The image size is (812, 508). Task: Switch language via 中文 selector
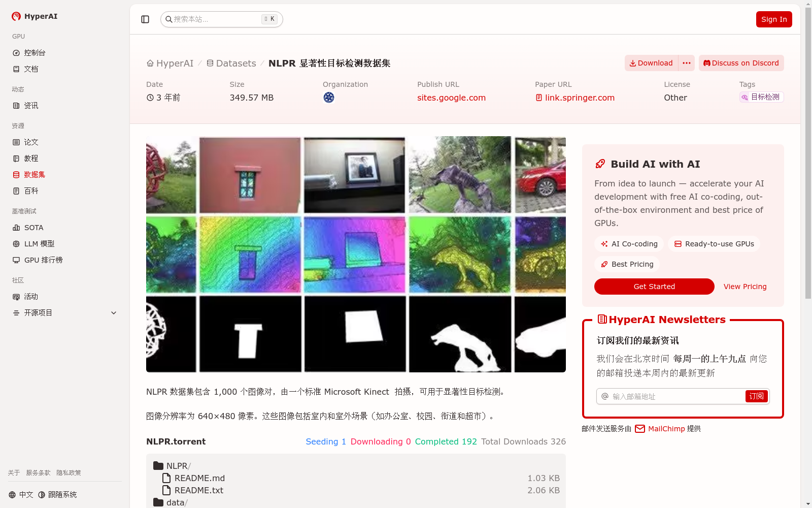coord(21,495)
